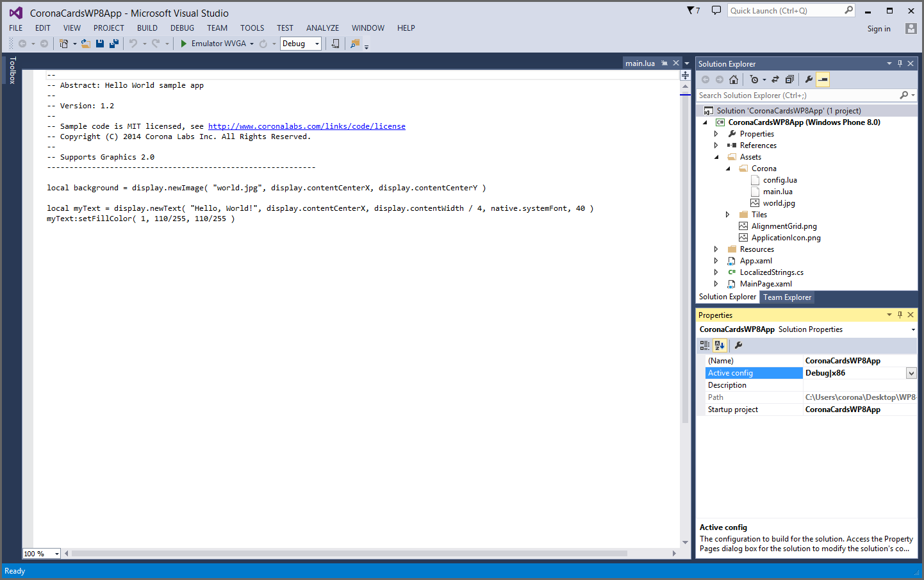The image size is (924, 580).
Task: Click the Redo toolbar icon
Action: point(156,44)
